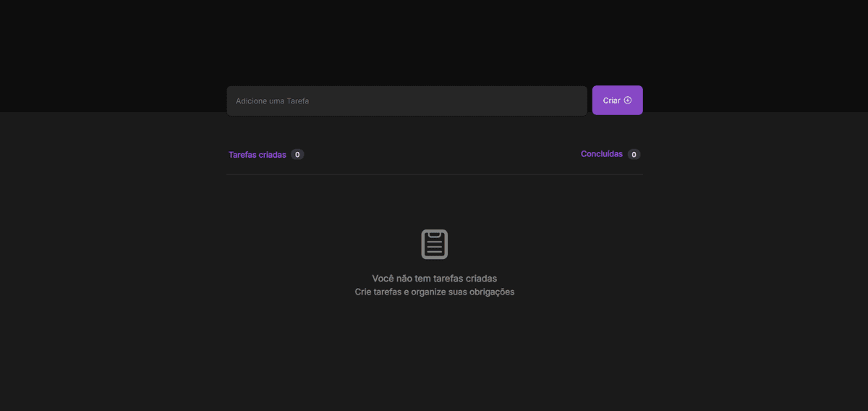Click the middle of the new task text box
The width and height of the screenshot is (868, 411).
tap(407, 101)
